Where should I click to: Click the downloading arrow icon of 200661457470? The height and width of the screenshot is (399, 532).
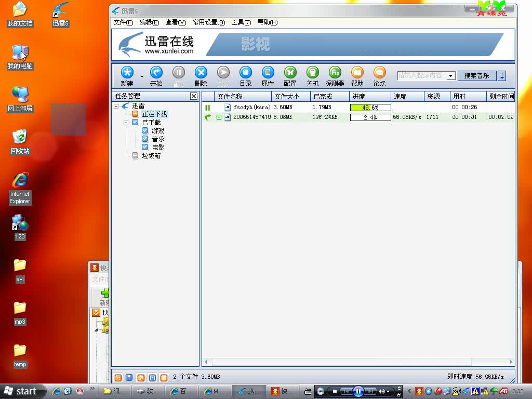point(208,117)
